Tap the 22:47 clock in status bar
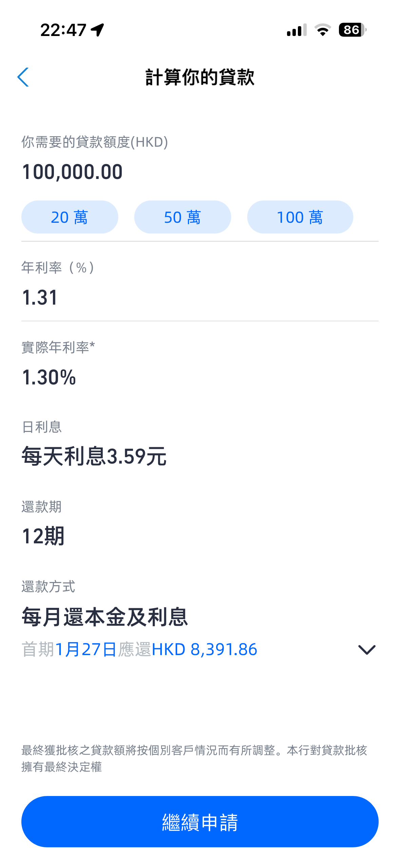The height and width of the screenshot is (868, 400). (63, 30)
